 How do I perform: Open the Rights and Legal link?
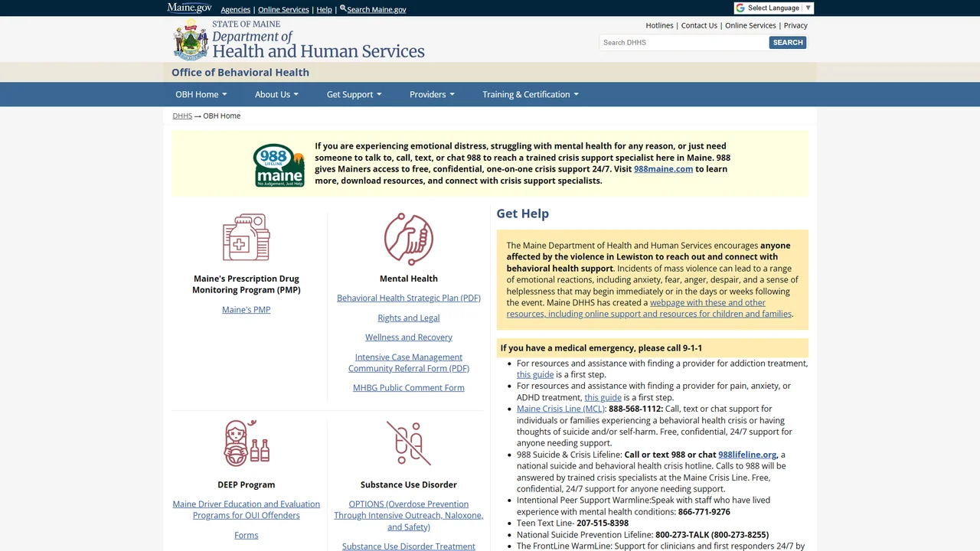[x=409, y=318]
